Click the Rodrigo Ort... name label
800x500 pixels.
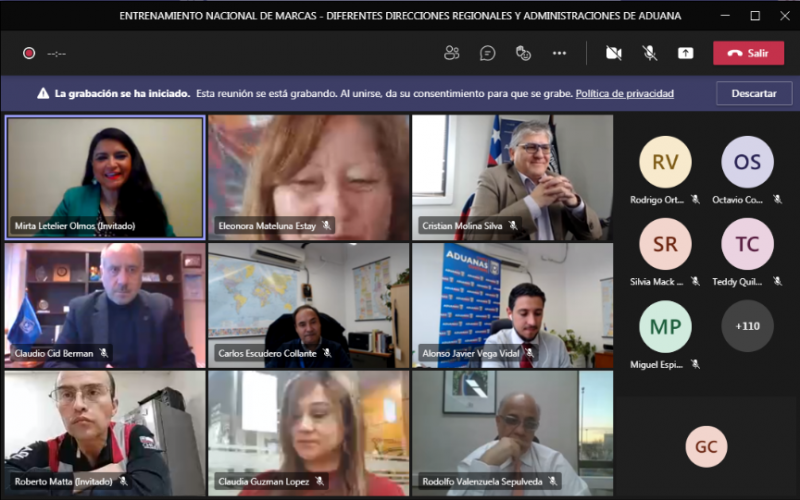pos(657,199)
